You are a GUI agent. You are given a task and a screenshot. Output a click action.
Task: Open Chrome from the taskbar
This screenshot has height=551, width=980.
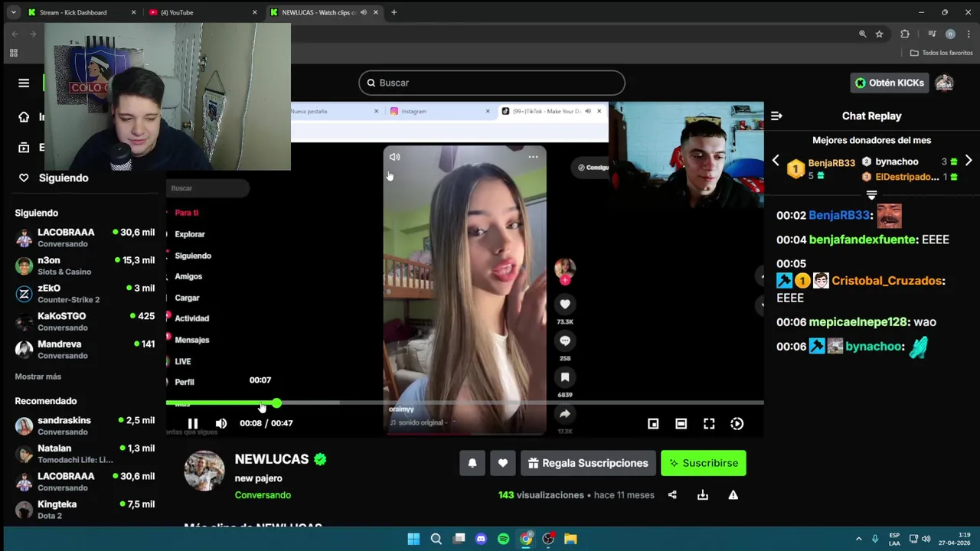pyautogui.click(x=526, y=539)
